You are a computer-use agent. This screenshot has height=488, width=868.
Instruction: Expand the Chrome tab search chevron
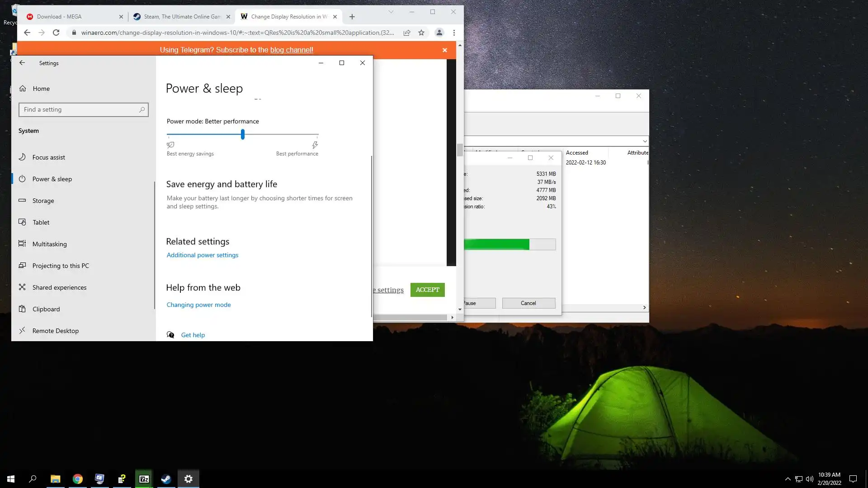(391, 12)
